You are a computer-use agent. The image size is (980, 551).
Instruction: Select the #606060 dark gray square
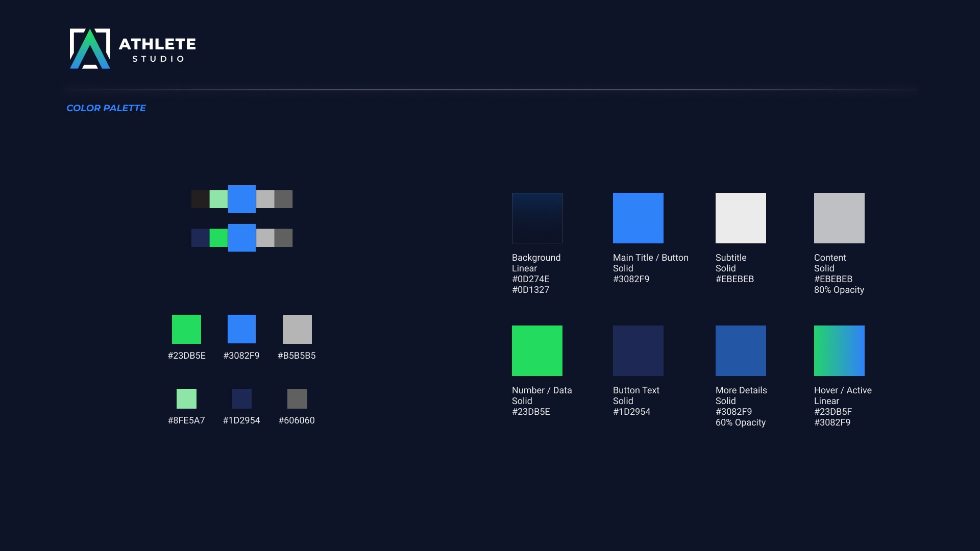[297, 398]
